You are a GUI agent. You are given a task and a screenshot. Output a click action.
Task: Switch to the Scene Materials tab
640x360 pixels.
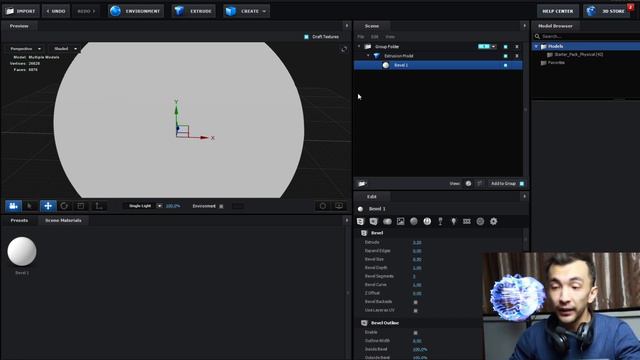point(63,220)
